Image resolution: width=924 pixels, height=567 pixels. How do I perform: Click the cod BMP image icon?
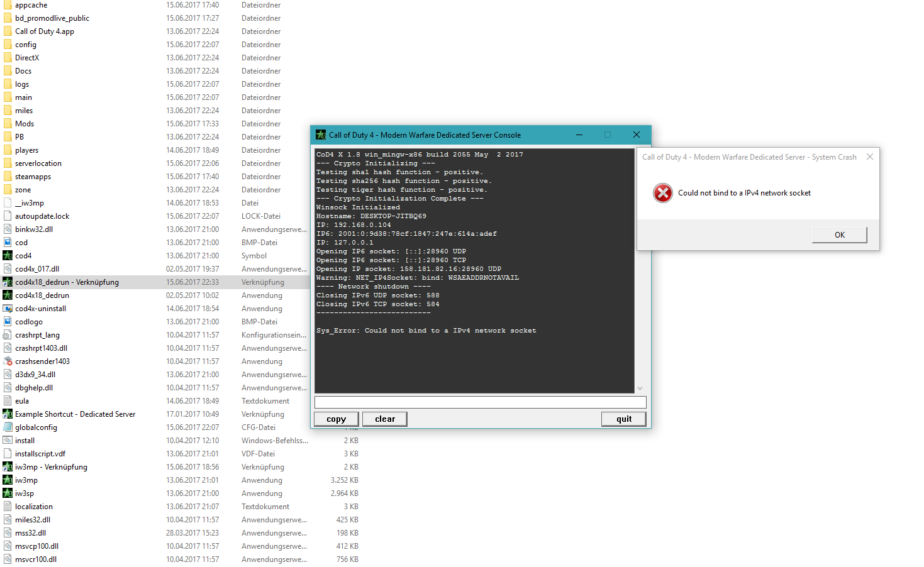click(8, 243)
